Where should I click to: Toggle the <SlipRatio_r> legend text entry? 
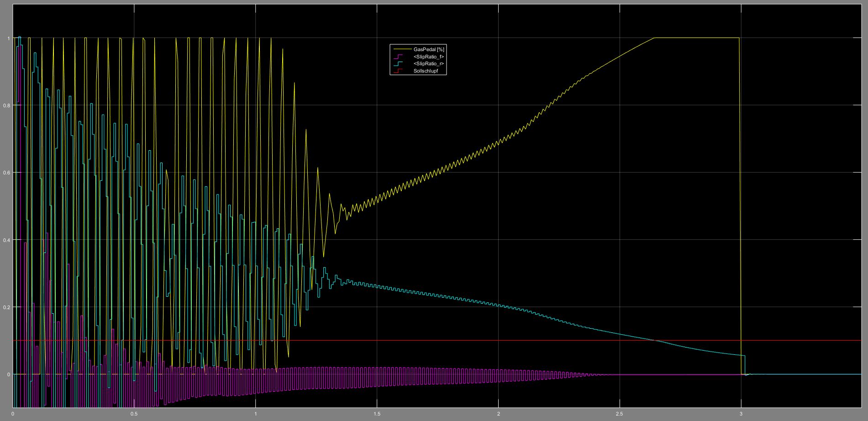click(429, 64)
